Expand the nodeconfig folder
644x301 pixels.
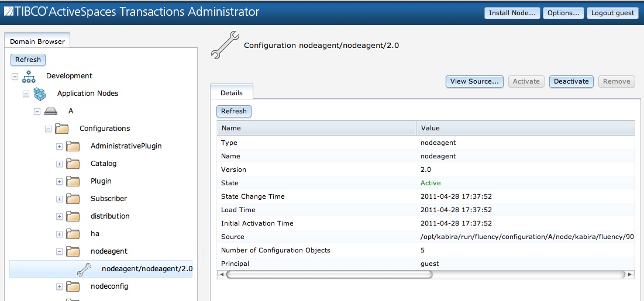coord(59,286)
